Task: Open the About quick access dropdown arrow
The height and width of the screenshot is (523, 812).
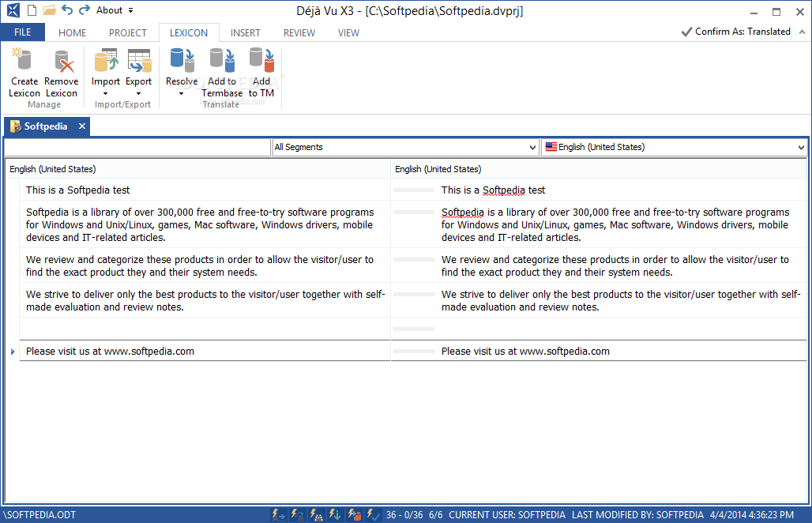Action: click(x=130, y=10)
